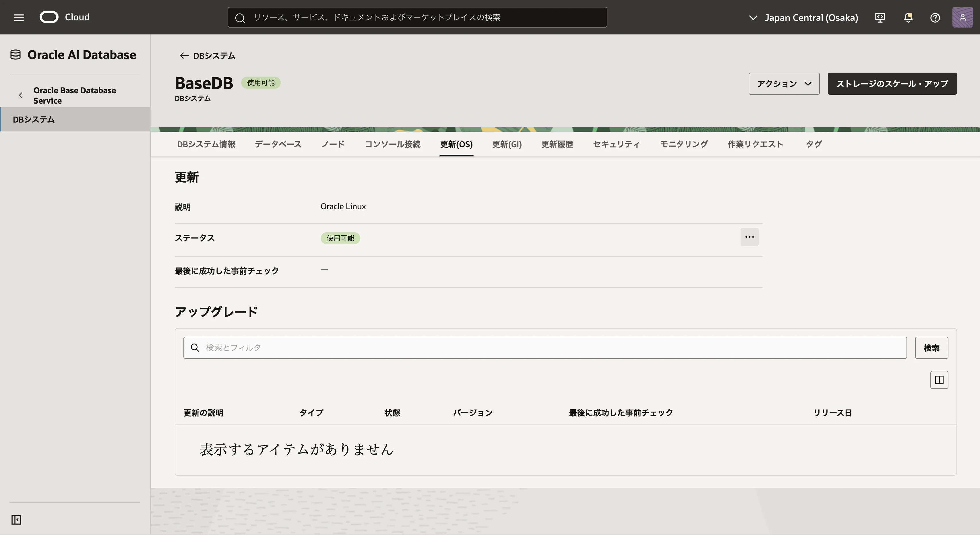Switch to the DBシステム情報 tab

pos(206,144)
